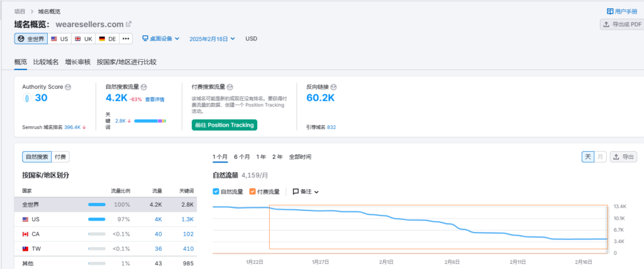Click the 查看详情 link

point(155,100)
